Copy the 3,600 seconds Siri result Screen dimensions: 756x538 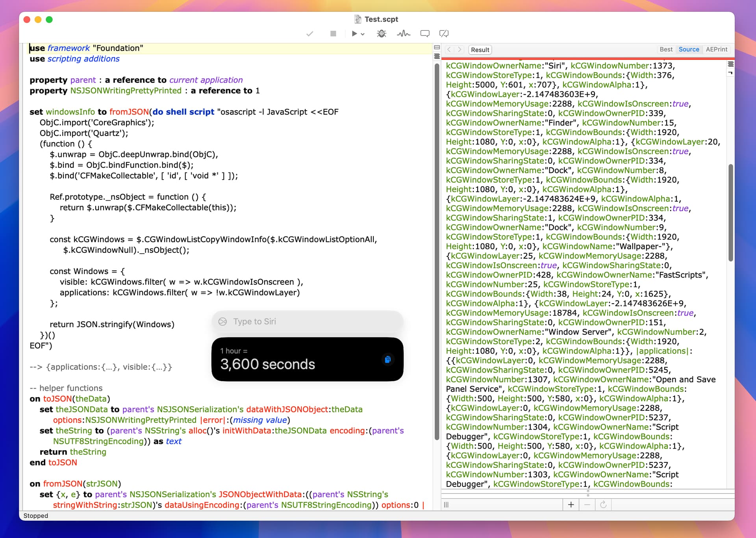coord(387,359)
